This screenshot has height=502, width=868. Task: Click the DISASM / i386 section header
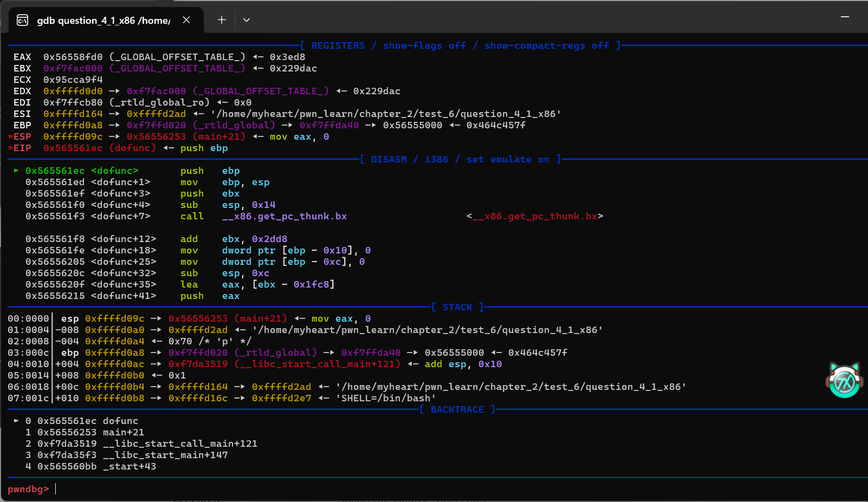click(461, 159)
